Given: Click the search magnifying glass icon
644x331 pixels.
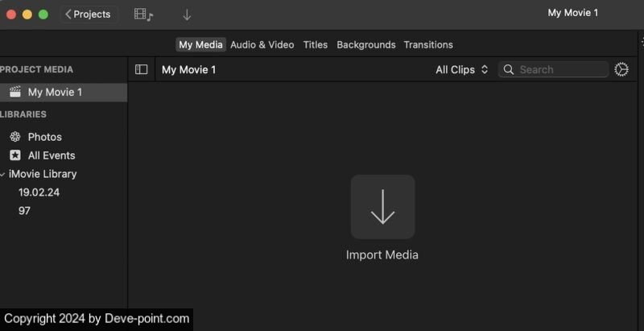Looking at the screenshot, I should click(509, 70).
